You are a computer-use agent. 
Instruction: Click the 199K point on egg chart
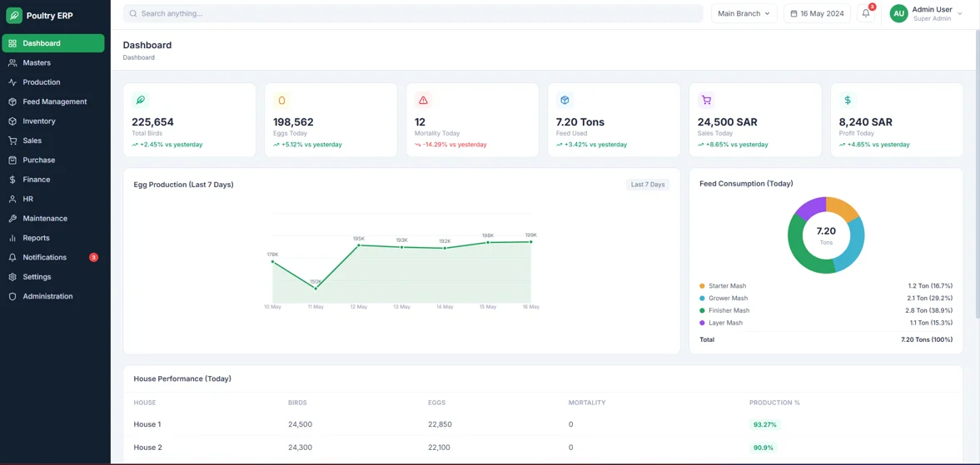tap(531, 241)
